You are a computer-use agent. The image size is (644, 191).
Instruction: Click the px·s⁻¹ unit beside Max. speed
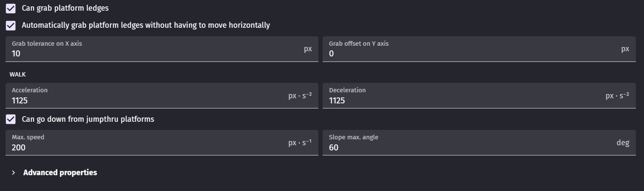[300, 143]
